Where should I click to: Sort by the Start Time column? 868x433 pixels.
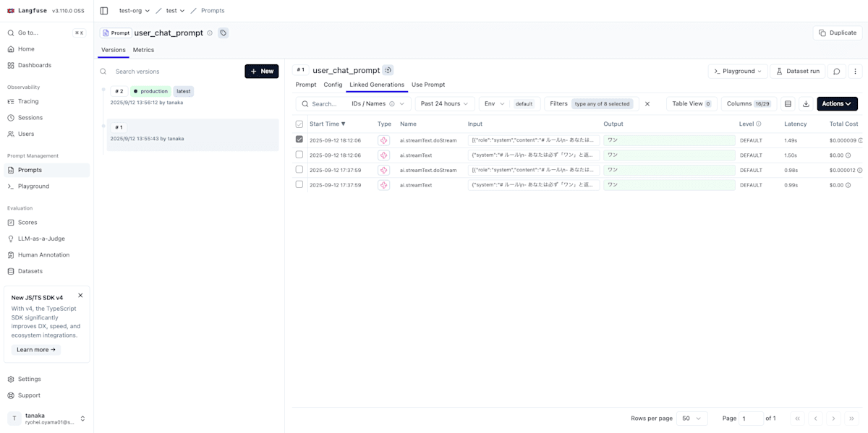(328, 124)
